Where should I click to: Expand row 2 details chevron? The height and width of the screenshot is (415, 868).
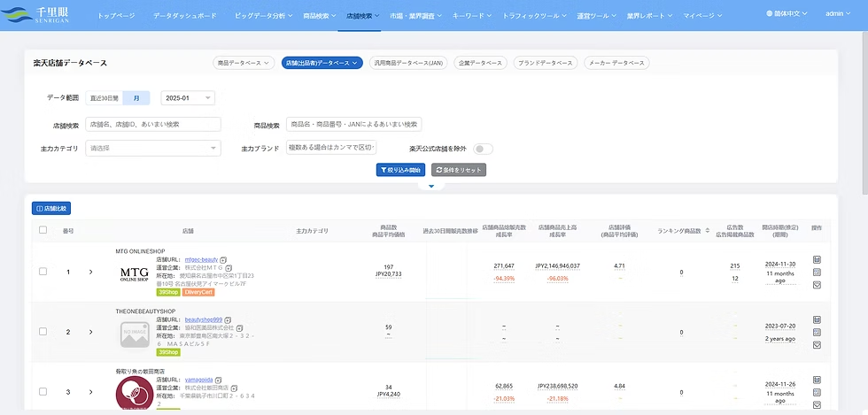point(90,332)
